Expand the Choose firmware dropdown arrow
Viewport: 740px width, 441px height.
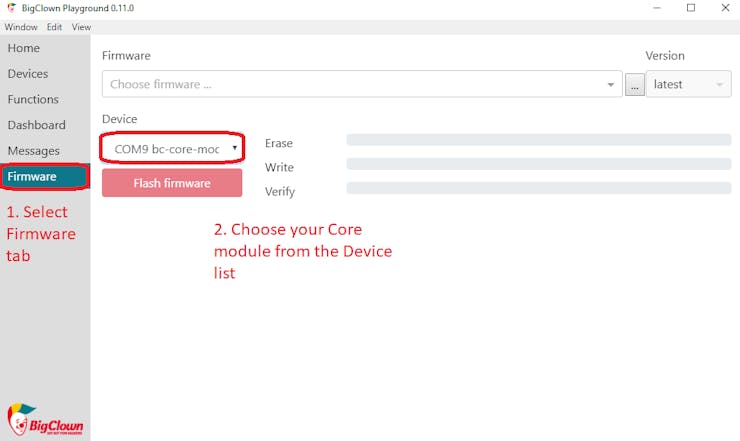point(611,85)
